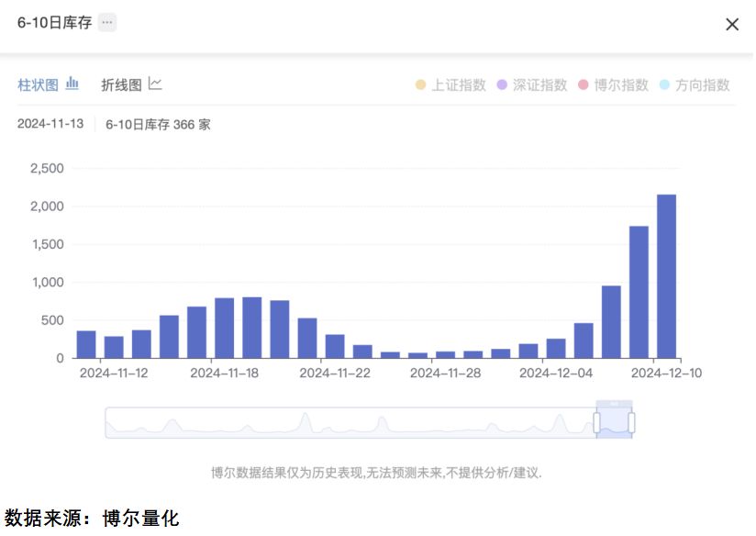This screenshot has width=756, height=536.
Task: Click the top grip of the zoom window
Action: point(615,403)
